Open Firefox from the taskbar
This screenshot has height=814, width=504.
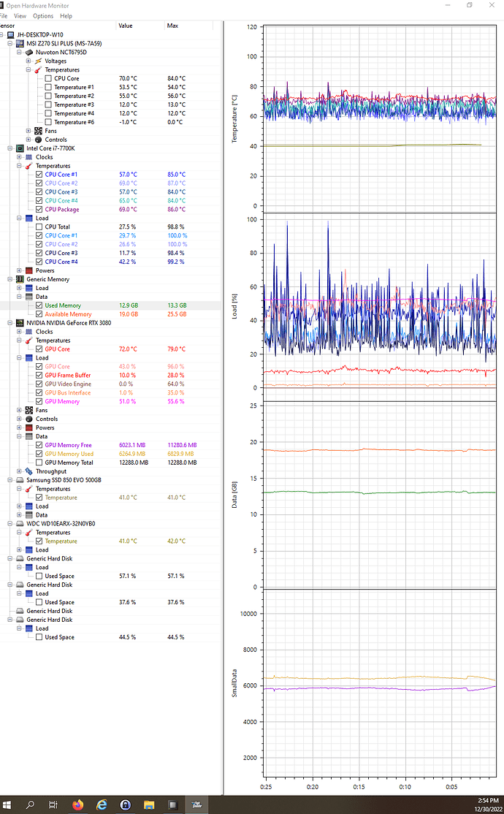(78, 805)
